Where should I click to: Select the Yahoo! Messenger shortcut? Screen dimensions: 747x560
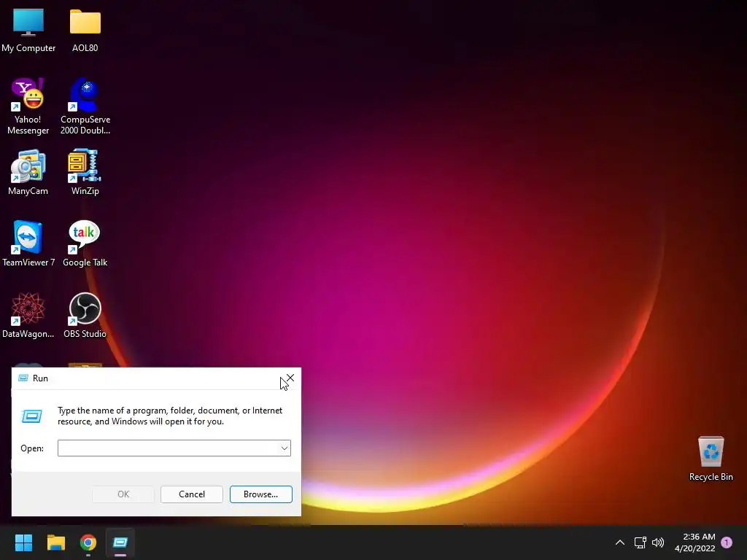coord(28,106)
